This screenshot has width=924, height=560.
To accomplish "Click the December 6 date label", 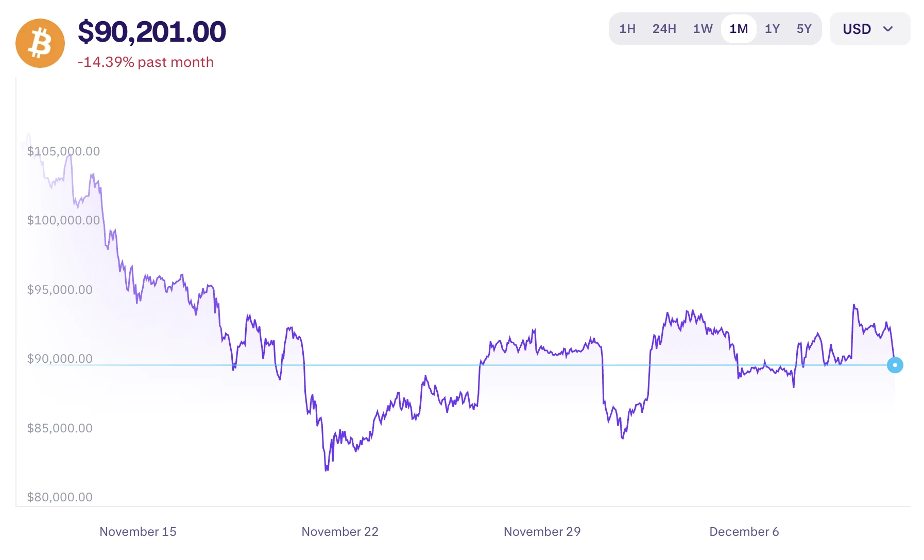I will (744, 532).
